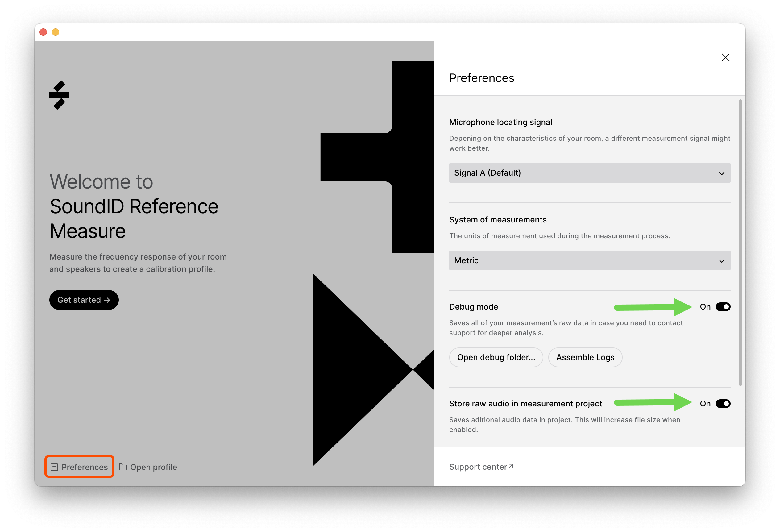Click the Sonarworks logo icon
This screenshot has width=780, height=532.
[59, 95]
